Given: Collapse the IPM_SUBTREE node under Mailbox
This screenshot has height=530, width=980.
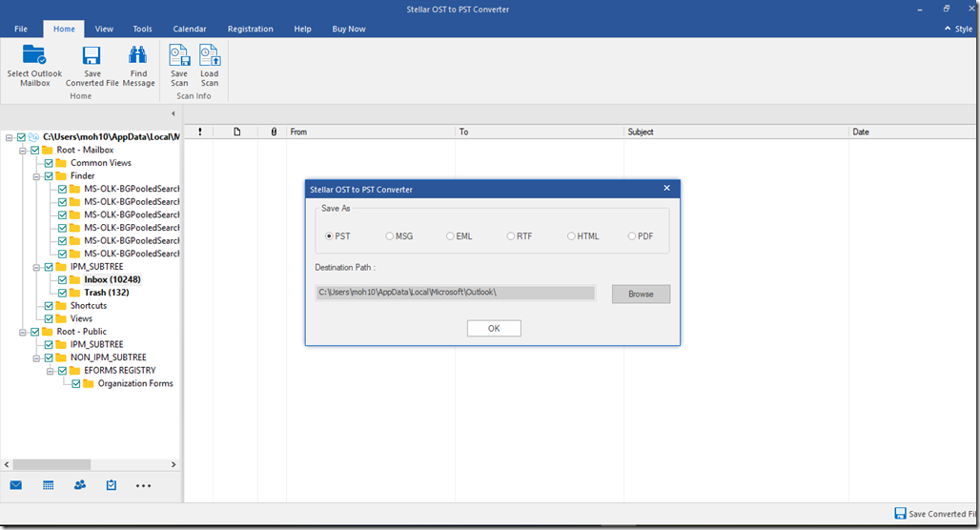Looking at the screenshot, I should (x=36, y=267).
